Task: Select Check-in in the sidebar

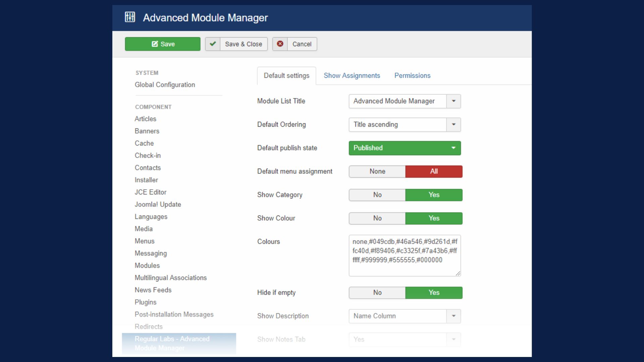Action: 148,156
